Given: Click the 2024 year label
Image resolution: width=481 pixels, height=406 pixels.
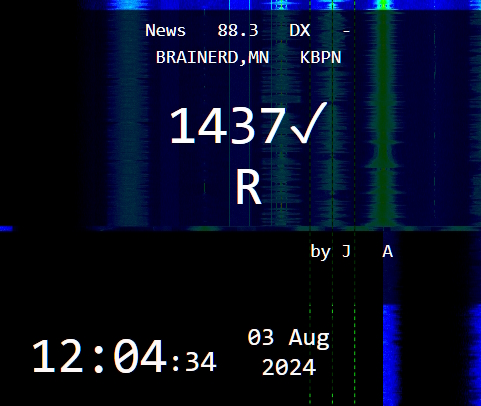Looking at the screenshot, I should [x=289, y=367].
